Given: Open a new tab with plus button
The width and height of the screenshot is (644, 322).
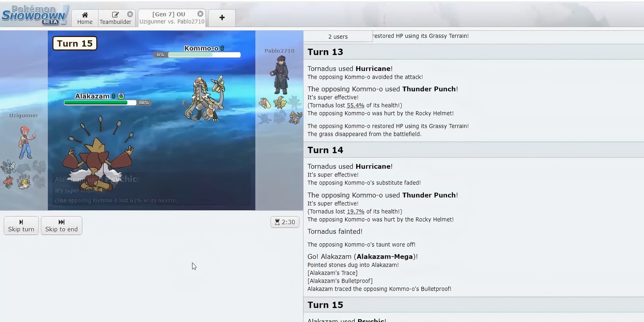Looking at the screenshot, I should tap(222, 18).
